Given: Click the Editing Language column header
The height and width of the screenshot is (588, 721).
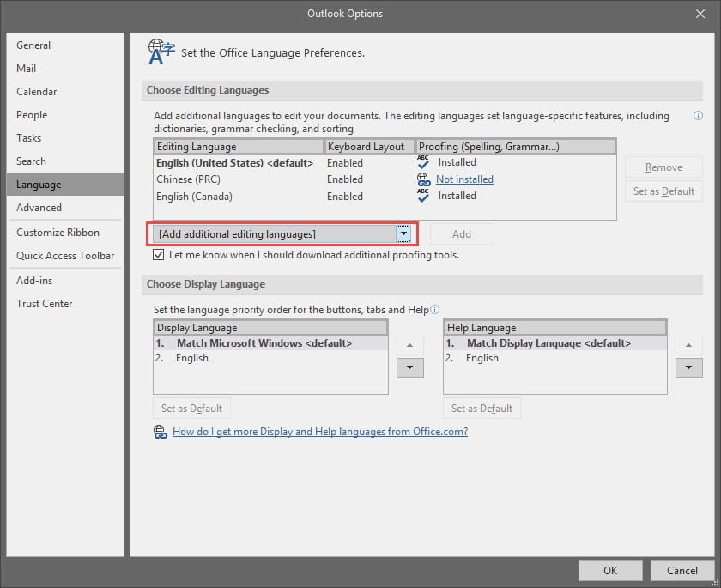Looking at the screenshot, I should (x=239, y=147).
